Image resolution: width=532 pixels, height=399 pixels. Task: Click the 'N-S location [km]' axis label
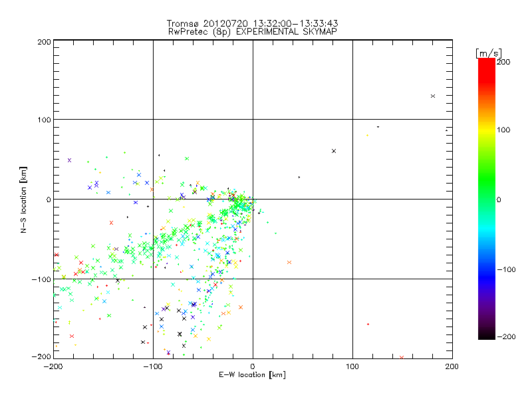[x=23, y=200]
